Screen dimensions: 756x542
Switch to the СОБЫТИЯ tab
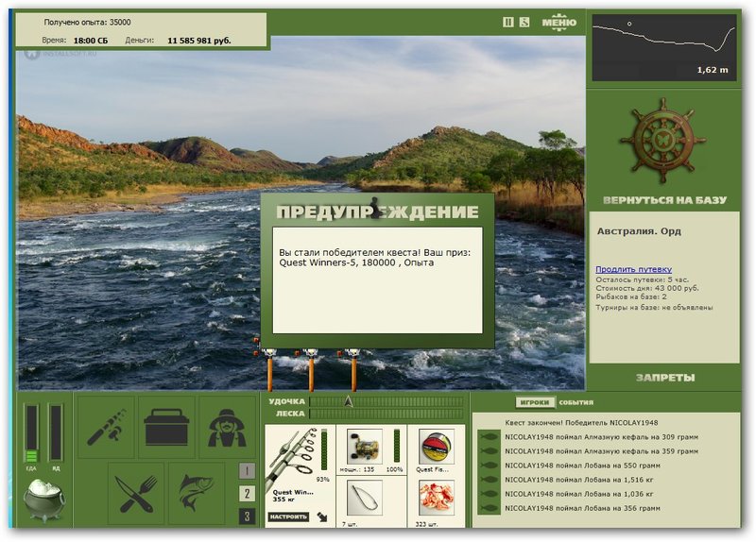click(576, 402)
